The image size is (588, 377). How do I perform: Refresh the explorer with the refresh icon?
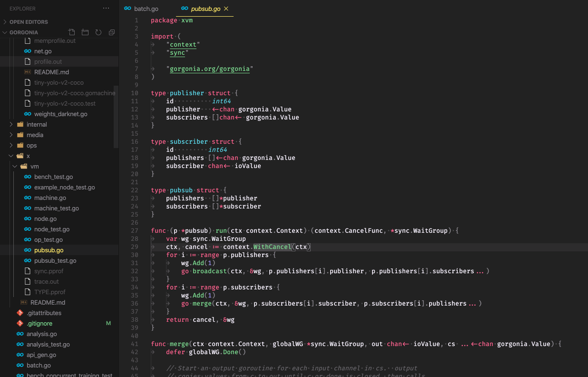[98, 32]
